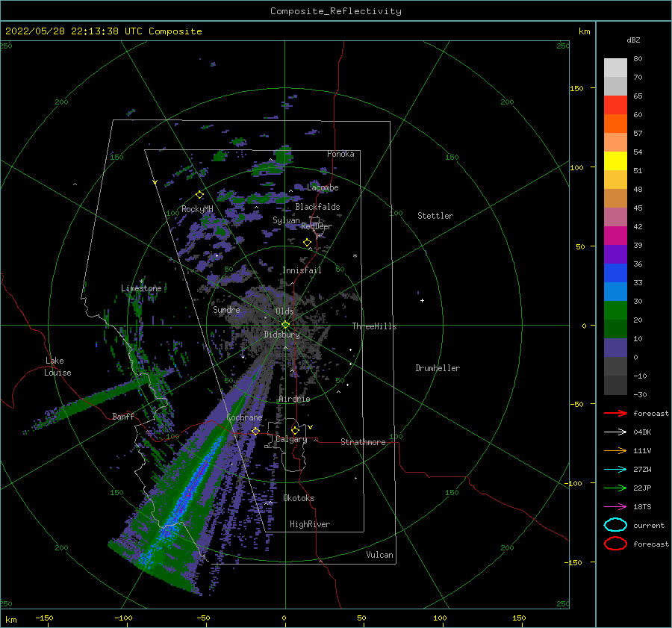Click the Composite_Reflectivity title
Viewport: 672px width, 628px height.
[x=335, y=11]
